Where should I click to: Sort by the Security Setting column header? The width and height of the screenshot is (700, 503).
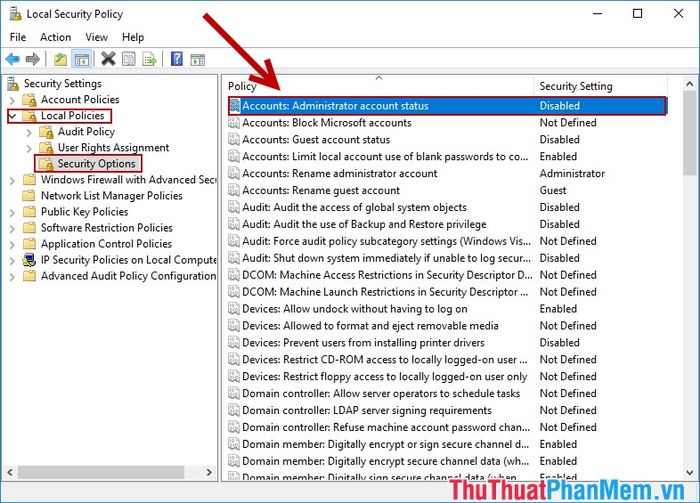pyautogui.click(x=575, y=86)
